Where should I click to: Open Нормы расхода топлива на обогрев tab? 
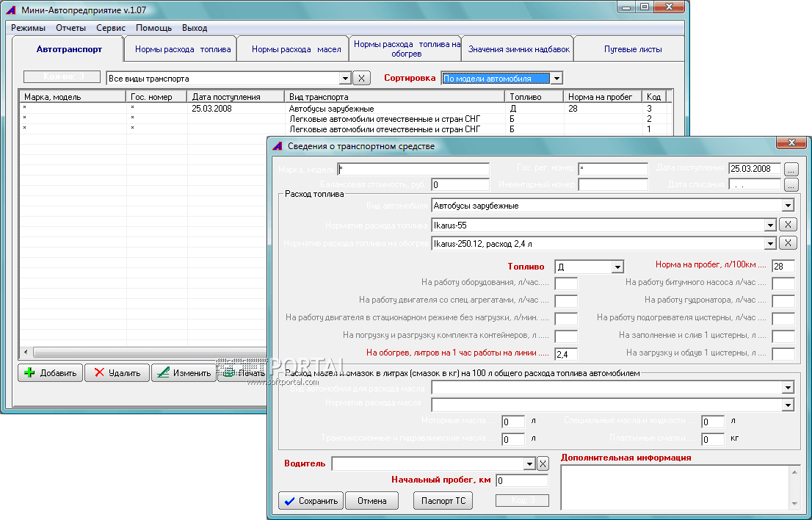(x=407, y=48)
